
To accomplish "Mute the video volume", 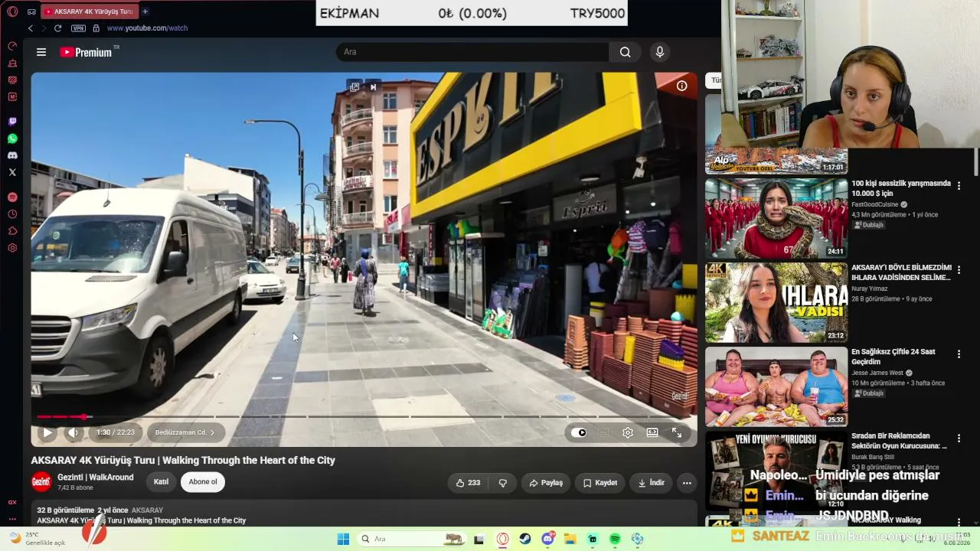I will point(73,432).
